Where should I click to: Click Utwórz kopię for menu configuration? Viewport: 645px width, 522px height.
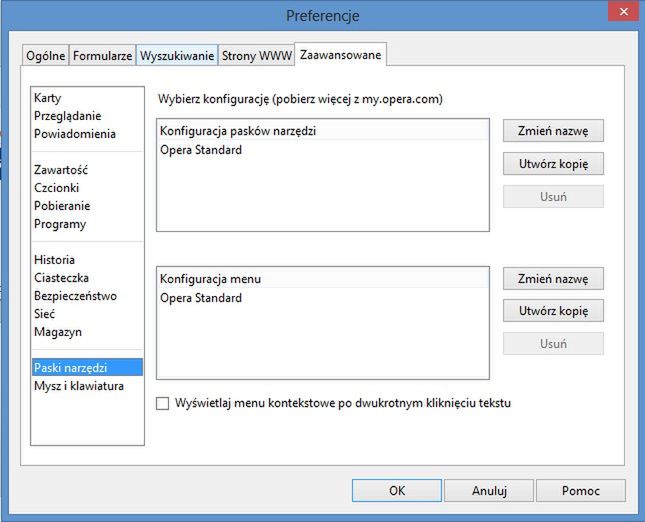pyautogui.click(x=553, y=311)
